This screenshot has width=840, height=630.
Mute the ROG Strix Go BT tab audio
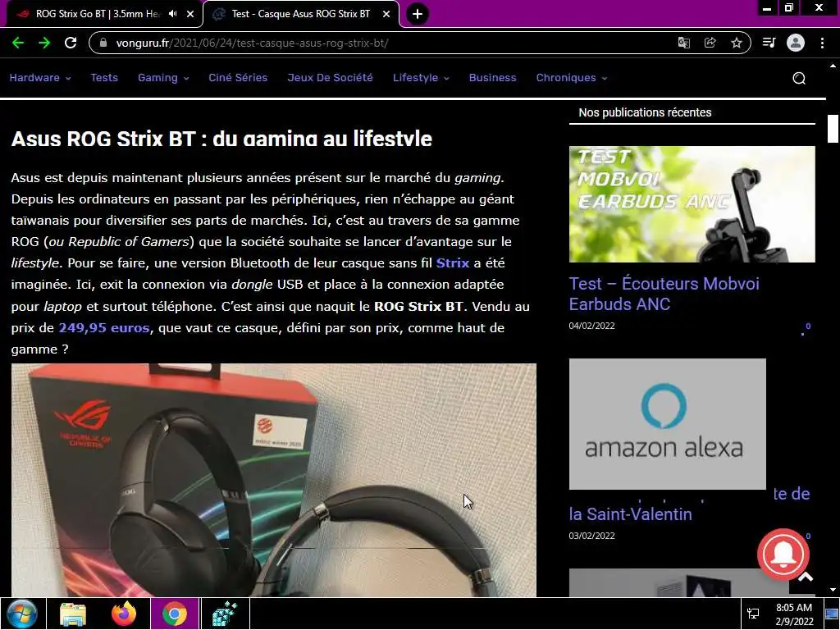(172, 14)
